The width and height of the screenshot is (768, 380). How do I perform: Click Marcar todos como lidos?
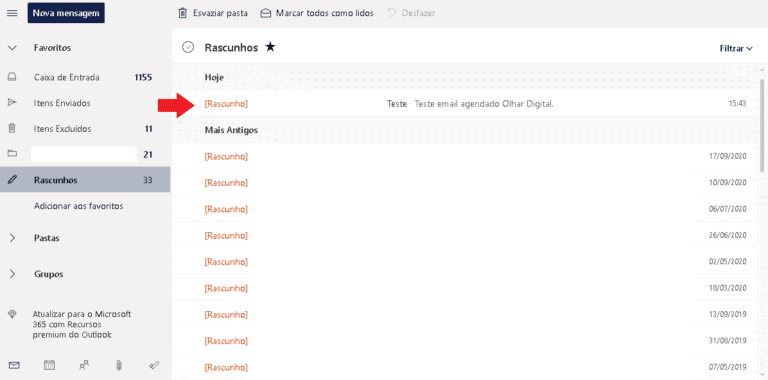tap(317, 13)
